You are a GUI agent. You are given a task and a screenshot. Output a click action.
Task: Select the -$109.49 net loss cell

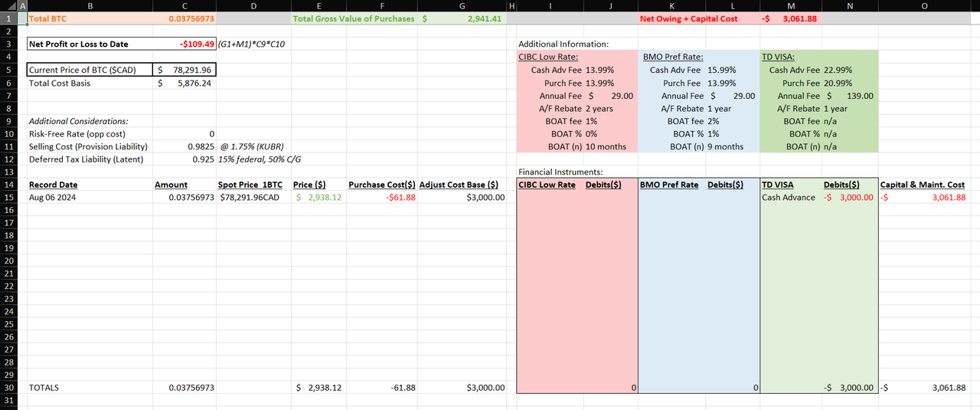point(184,44)
